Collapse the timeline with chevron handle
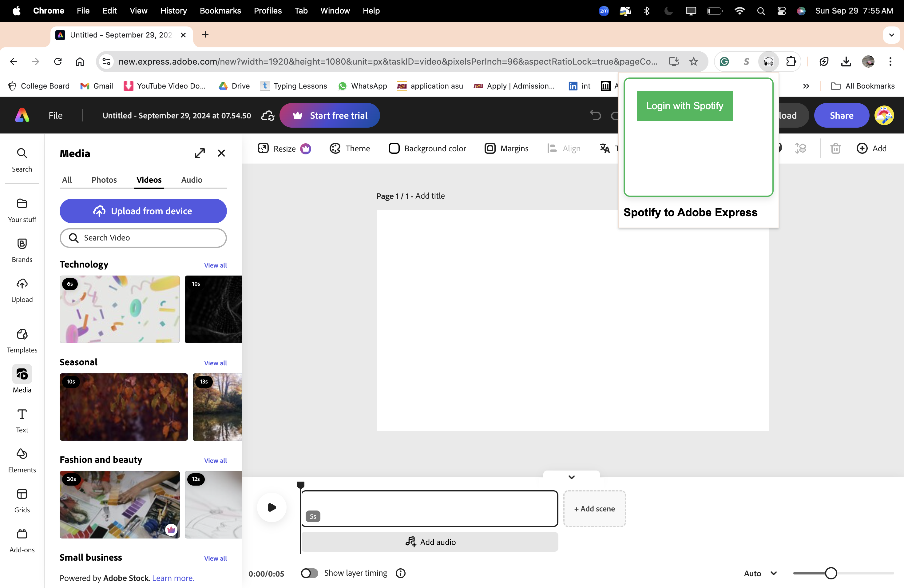 [571, 477]
